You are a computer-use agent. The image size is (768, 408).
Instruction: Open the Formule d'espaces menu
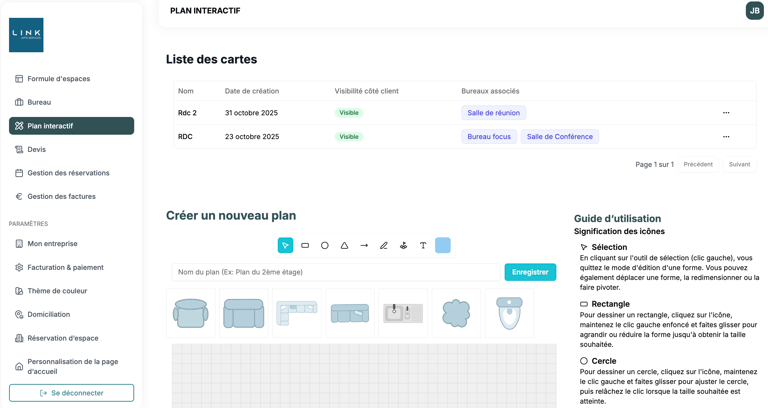coord(72,78)
